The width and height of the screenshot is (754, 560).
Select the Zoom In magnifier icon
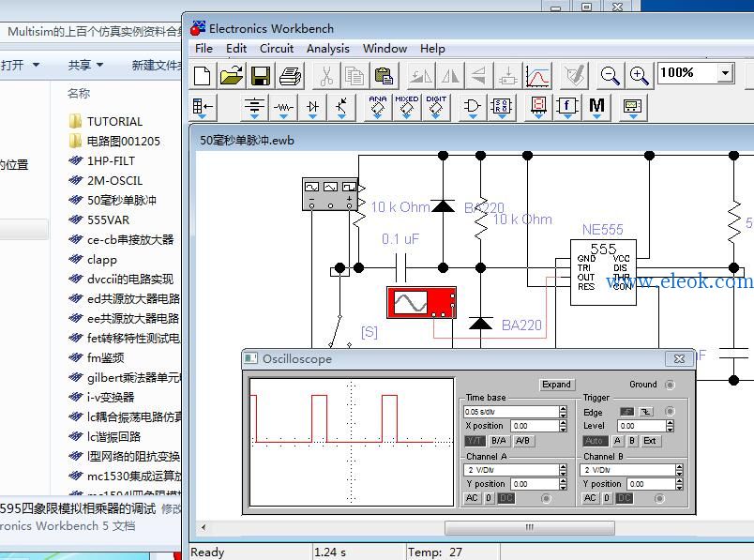pyautogui.click(x=639, y=76)
